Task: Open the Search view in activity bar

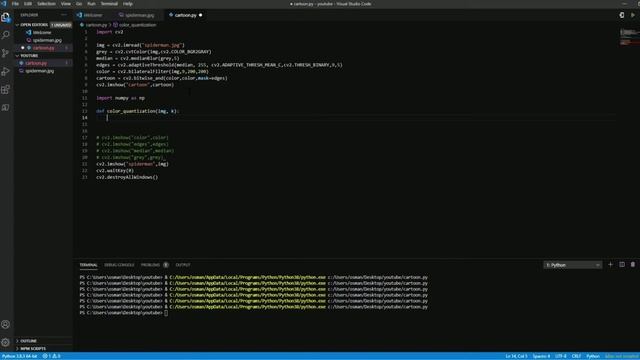Action: 6,35
